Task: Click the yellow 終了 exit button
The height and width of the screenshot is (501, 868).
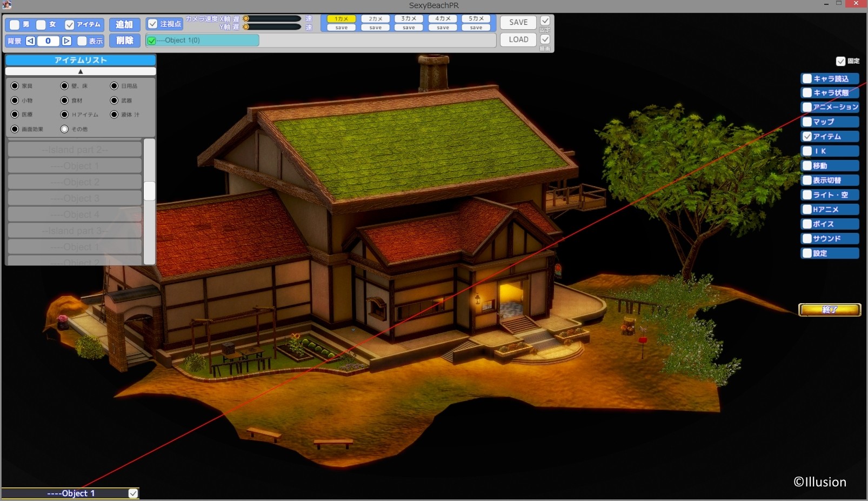Action: pos(830,310)
